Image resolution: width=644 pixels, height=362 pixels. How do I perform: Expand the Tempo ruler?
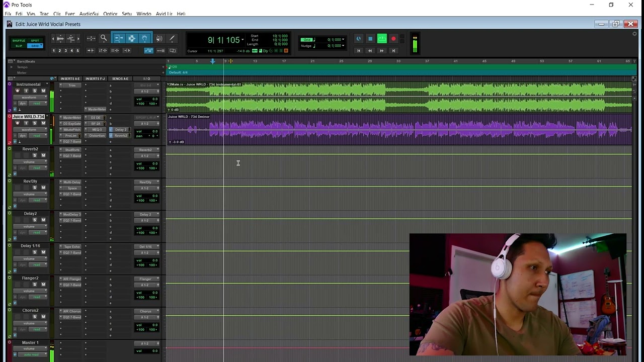12,67
